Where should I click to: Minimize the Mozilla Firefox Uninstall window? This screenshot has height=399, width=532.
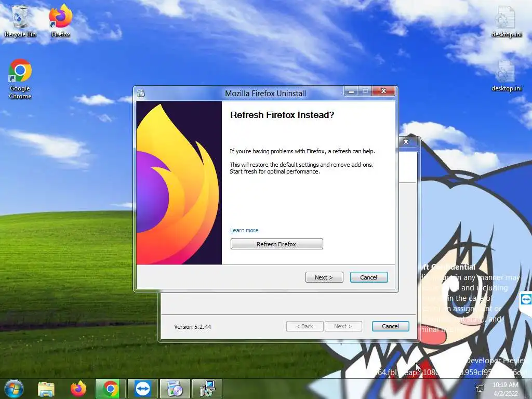click(x=352, y=91)
